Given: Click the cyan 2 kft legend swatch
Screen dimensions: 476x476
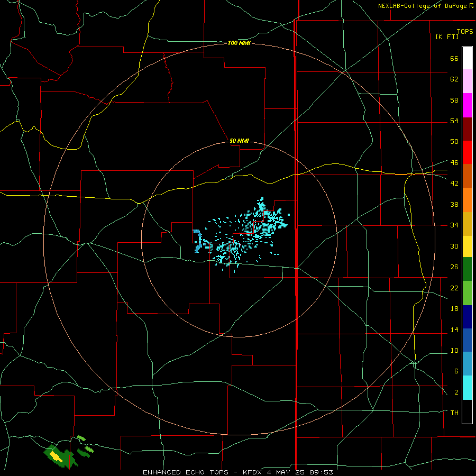Looking at the screenshot, I should pyautogui.click(x=467, y=388).
